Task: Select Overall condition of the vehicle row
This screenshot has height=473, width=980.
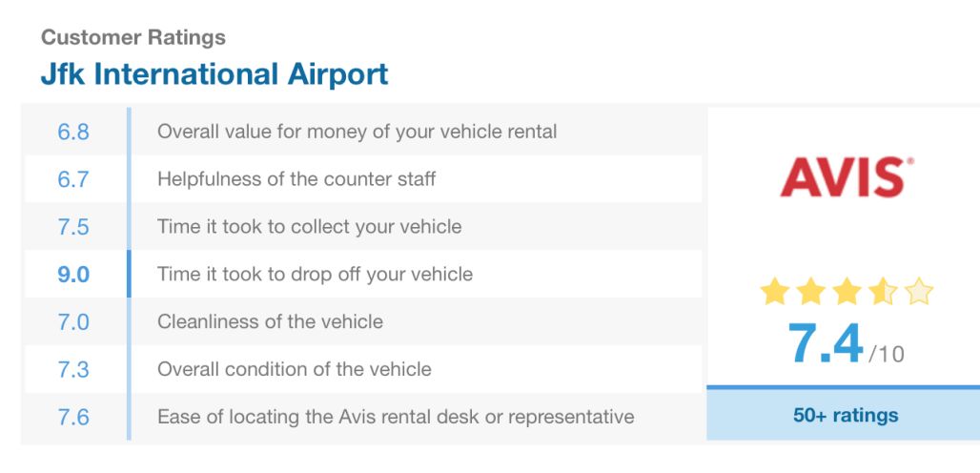Action: (x=363, y=369)
